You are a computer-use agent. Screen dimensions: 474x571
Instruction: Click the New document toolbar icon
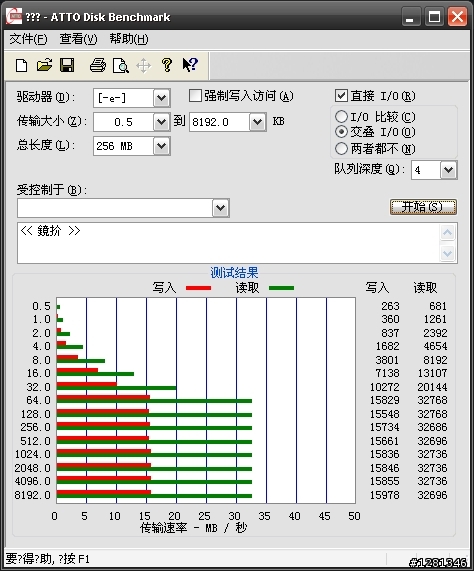click(21, 66)
